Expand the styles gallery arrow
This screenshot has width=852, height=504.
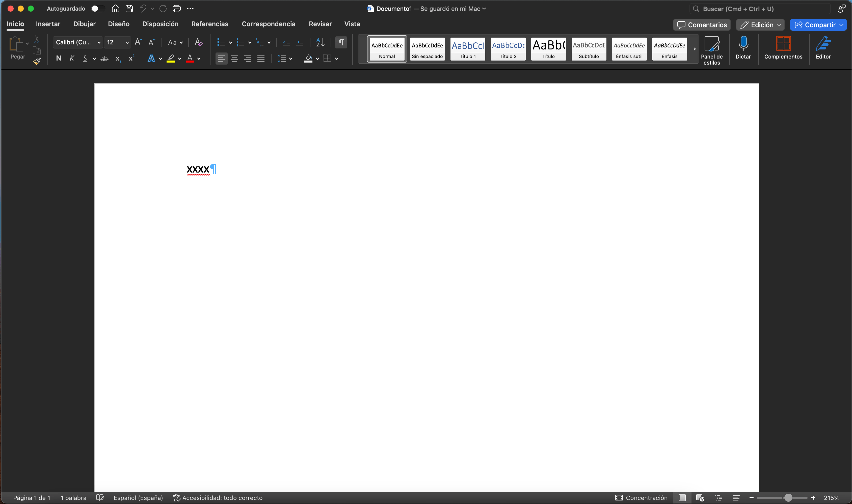point(694,49)
